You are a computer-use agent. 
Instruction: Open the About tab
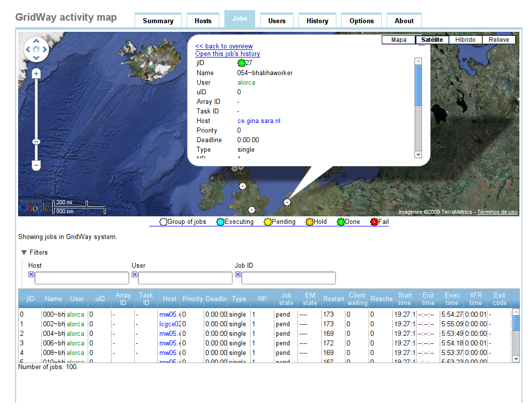point(404,21)
